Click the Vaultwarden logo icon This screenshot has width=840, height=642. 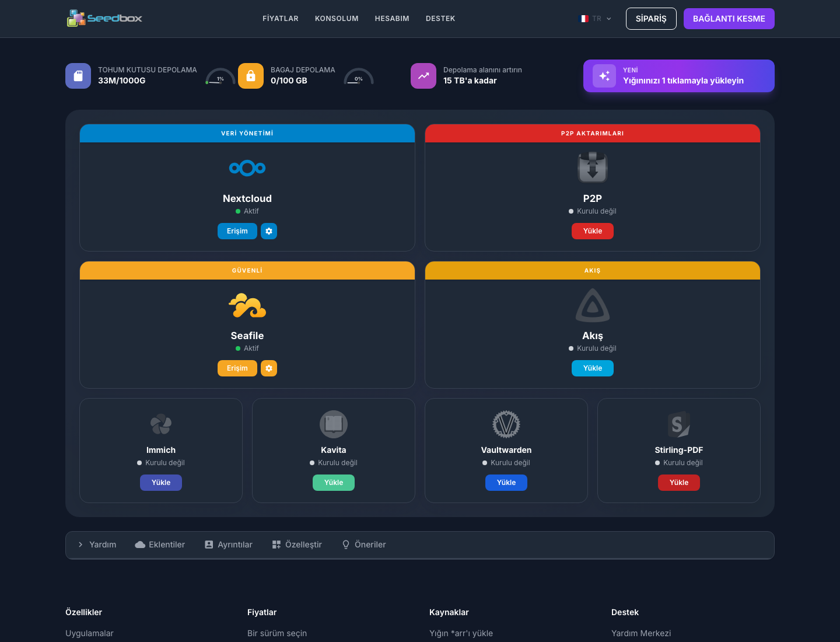tap(506, 424)
